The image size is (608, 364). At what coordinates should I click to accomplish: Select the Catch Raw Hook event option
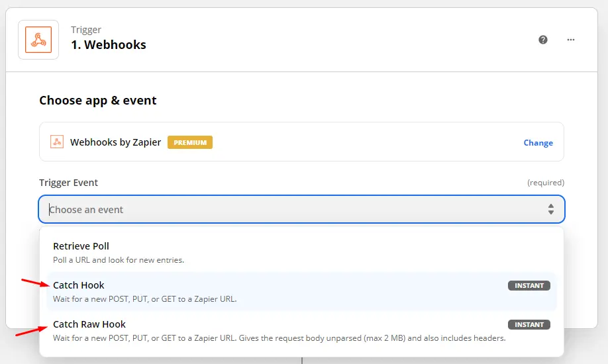[301, 331]
